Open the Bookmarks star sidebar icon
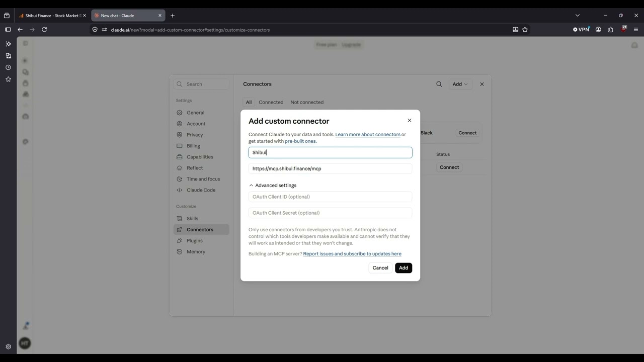644x362 pixels. [x=8, y=79]
